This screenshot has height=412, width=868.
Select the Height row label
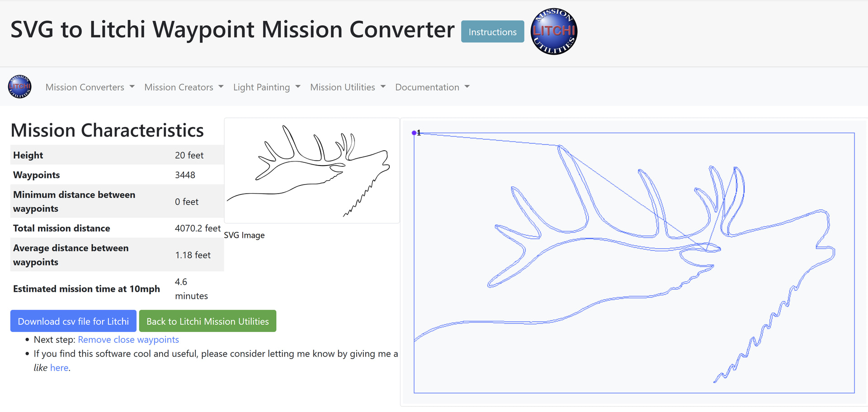click(28, 155)
